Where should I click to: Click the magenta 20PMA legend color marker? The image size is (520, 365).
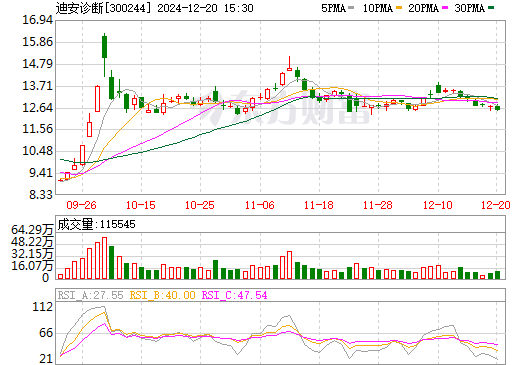(445, 8)
